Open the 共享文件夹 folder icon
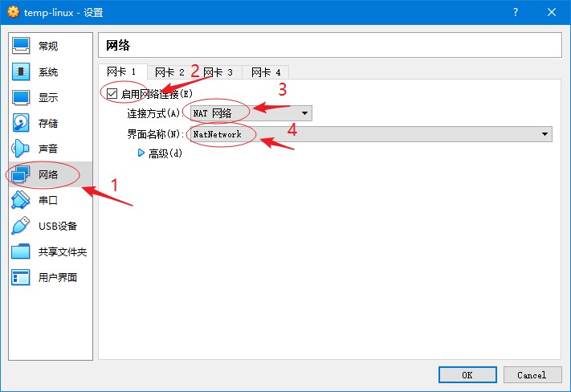This screenshot has height=392, width=571. coord(21,251)
